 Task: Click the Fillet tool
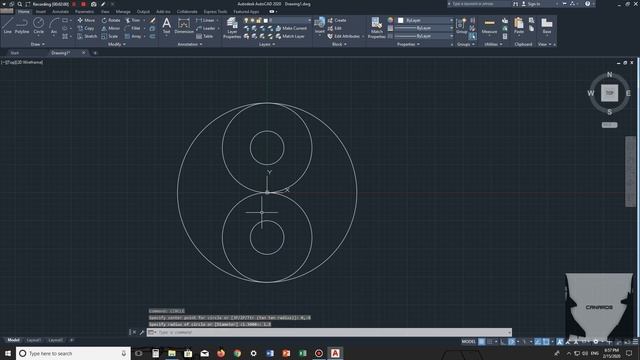(x=133, y=28)
